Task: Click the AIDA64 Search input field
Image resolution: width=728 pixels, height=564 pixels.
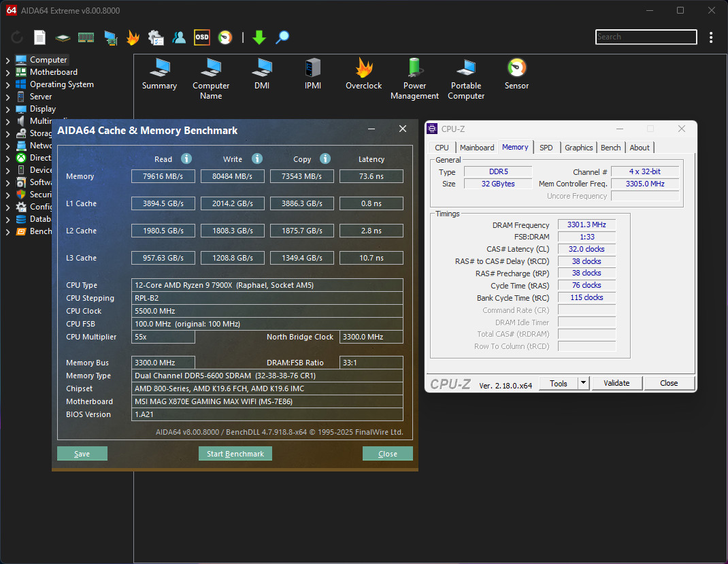Action: (646, 37)
